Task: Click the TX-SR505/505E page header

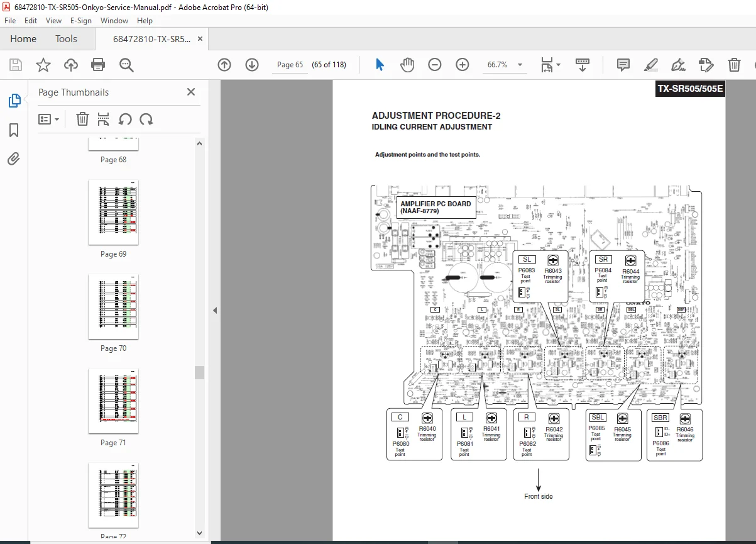Action: coord(690,89)
